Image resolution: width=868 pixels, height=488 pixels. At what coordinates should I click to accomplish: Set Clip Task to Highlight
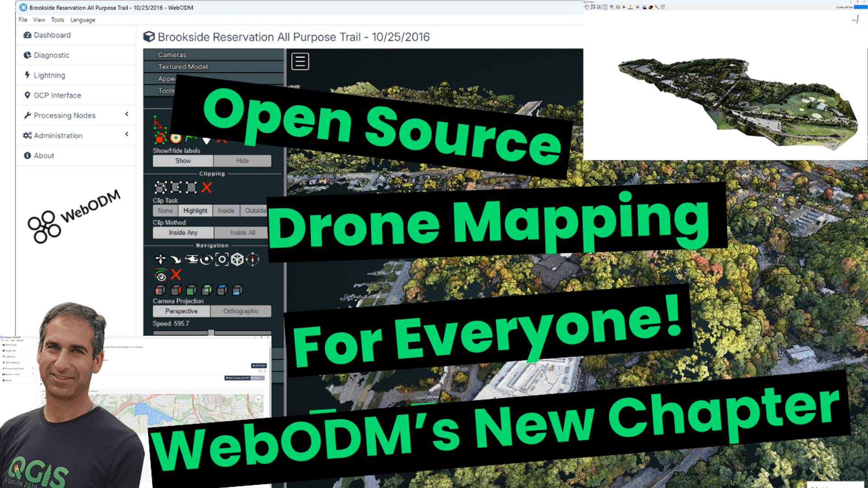click(195, 211)
